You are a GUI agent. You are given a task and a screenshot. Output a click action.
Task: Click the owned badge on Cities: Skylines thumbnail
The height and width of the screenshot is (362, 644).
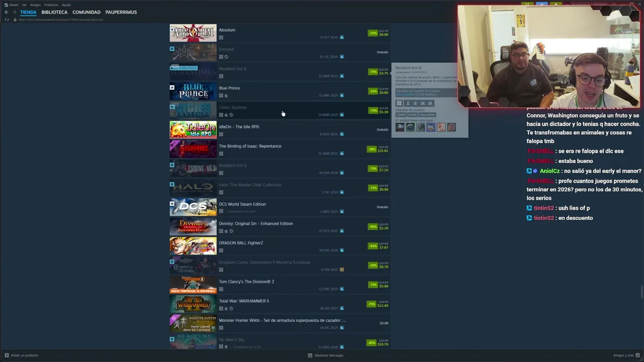[172, 107]
